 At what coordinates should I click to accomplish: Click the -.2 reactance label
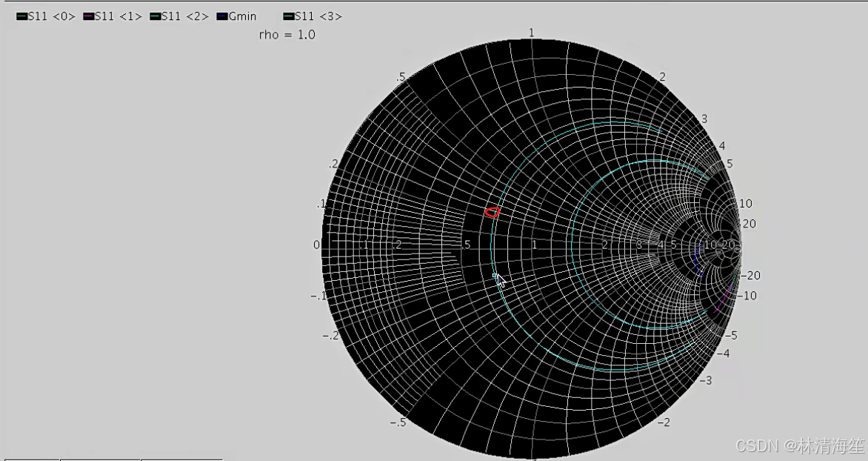[331, 336]
